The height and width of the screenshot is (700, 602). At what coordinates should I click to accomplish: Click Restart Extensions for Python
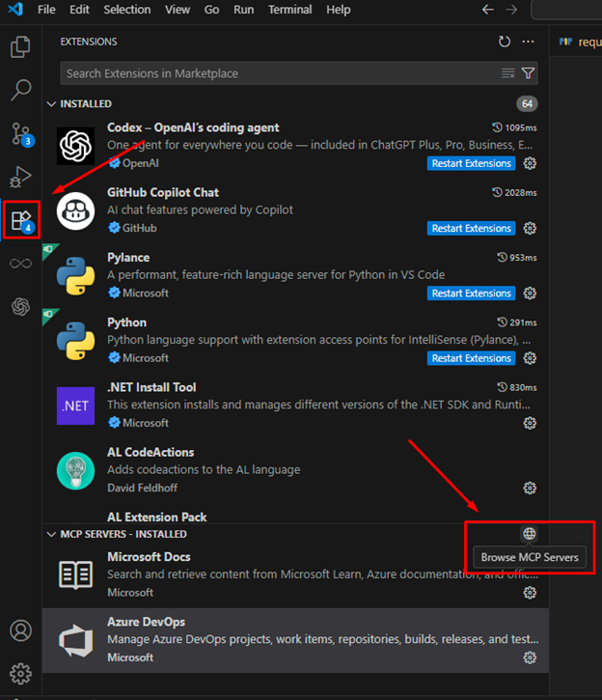point(472,358)
